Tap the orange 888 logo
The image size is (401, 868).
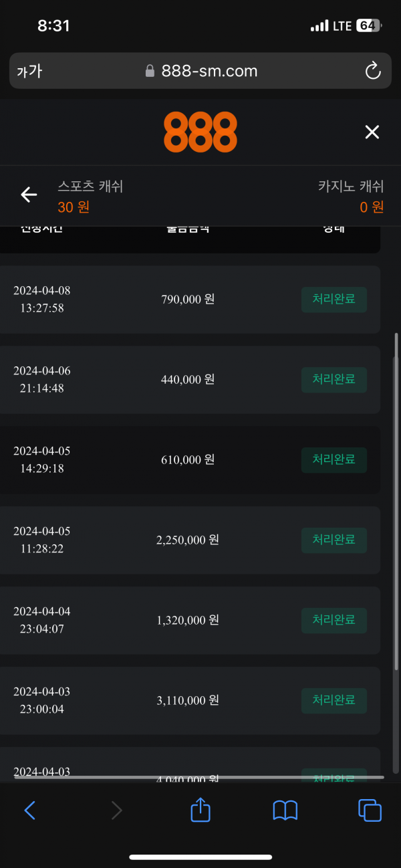point(200,132)
